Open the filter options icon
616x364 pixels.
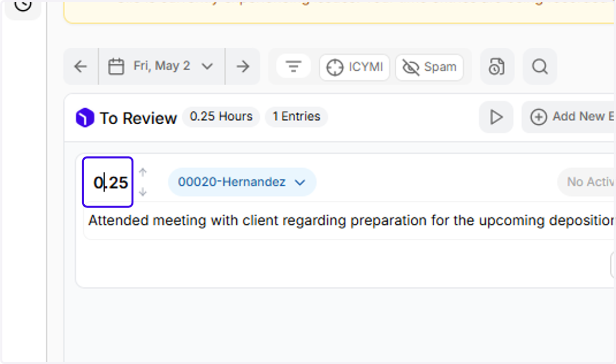pyautogui.click(x=294, y=66)
